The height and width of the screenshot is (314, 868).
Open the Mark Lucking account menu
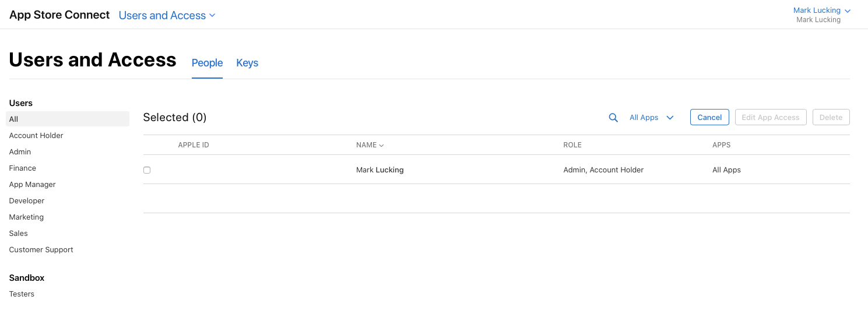pyautogui.click(x=822, y=10)
